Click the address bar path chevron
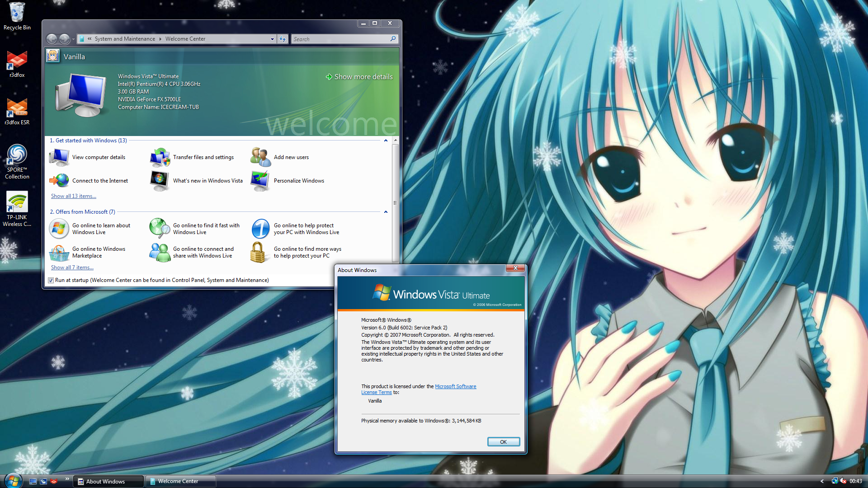Image resolution: width=868 pixels, height=488 pixels. (x=90, y=39)
